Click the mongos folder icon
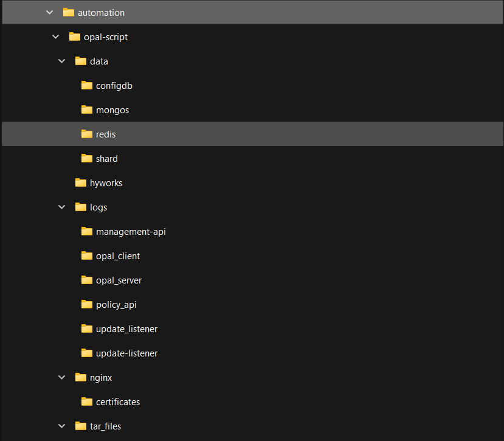Image resolution: width=504 pixels, height=441 pixels. click(x=87, y=109)
